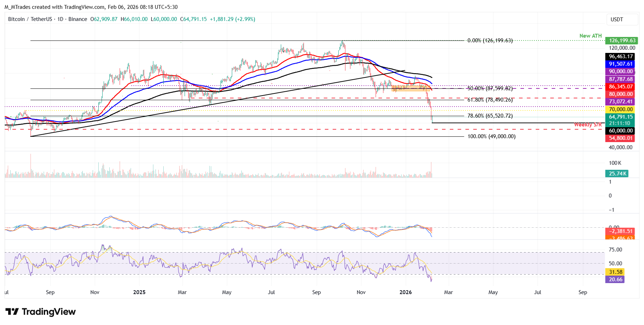
Task: Select the purple RSI 20.66 value label
Action: (x=615, y=280)
